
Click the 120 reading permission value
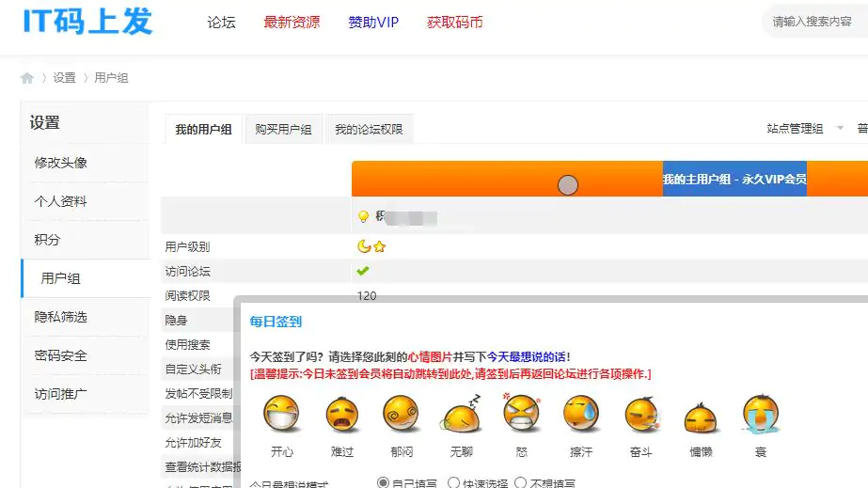(x=367, y=295)
